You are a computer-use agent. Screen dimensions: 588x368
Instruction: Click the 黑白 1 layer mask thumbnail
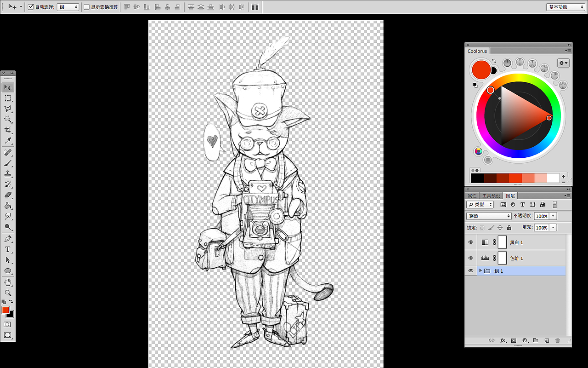pyautogui.click(x=502, y=242)
